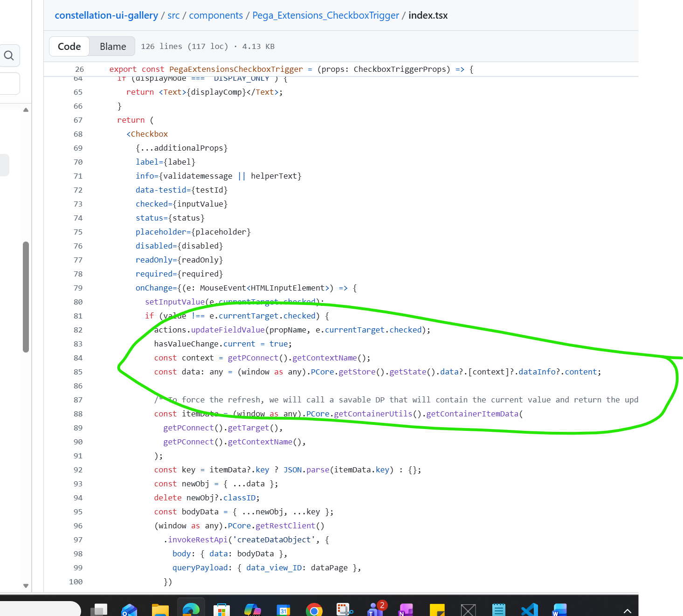Launch Visual Studio Code from the taskbar
Screen dimensions: 683x616
point(529,609)
